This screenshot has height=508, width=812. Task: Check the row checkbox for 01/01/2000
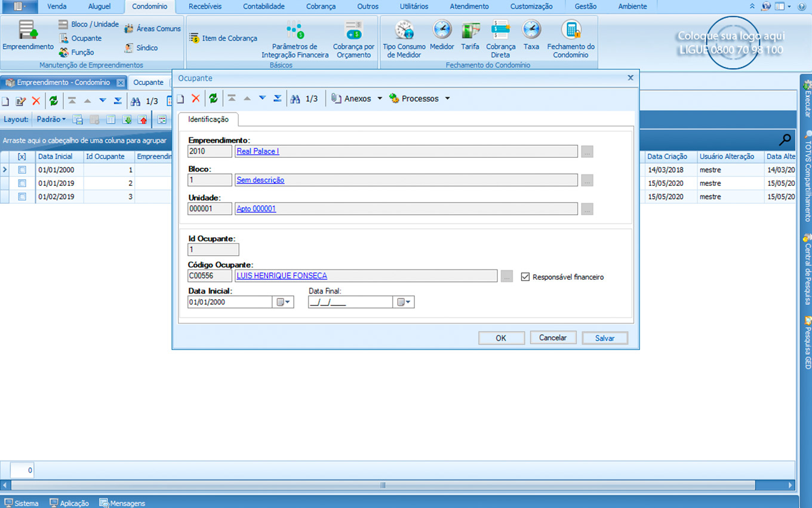coord(22,170)
